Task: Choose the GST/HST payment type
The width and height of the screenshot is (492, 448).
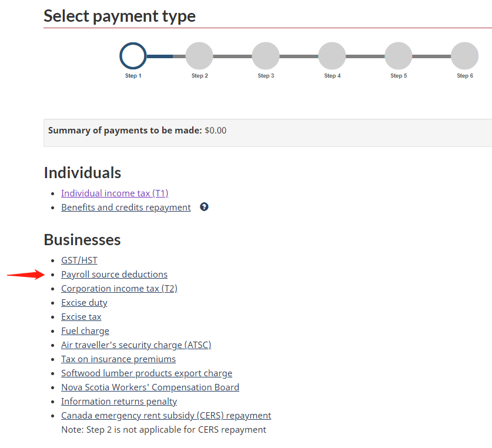Action: point(79,260)
